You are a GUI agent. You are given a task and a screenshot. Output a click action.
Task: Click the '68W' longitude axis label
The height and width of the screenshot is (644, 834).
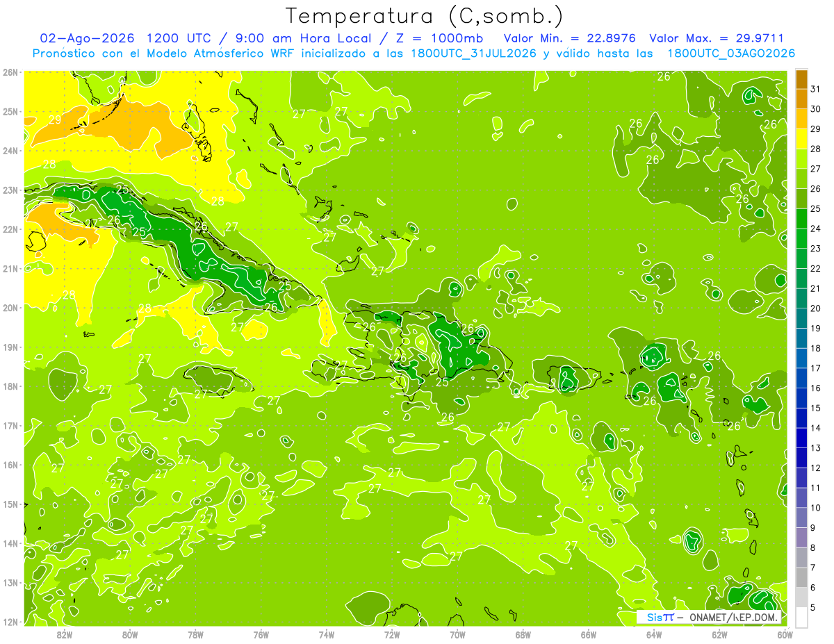pos(523,634)
